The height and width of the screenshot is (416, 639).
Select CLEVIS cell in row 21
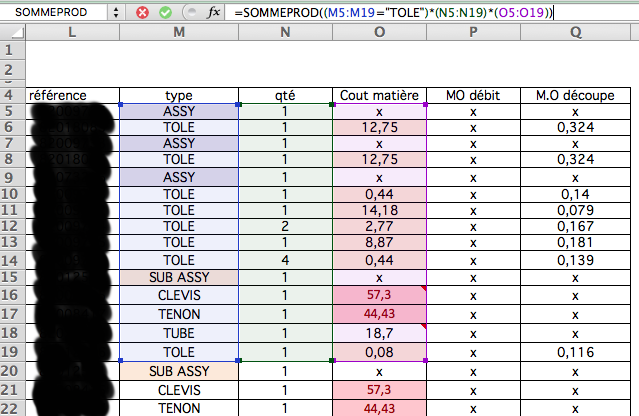click(x=179, y=390)
